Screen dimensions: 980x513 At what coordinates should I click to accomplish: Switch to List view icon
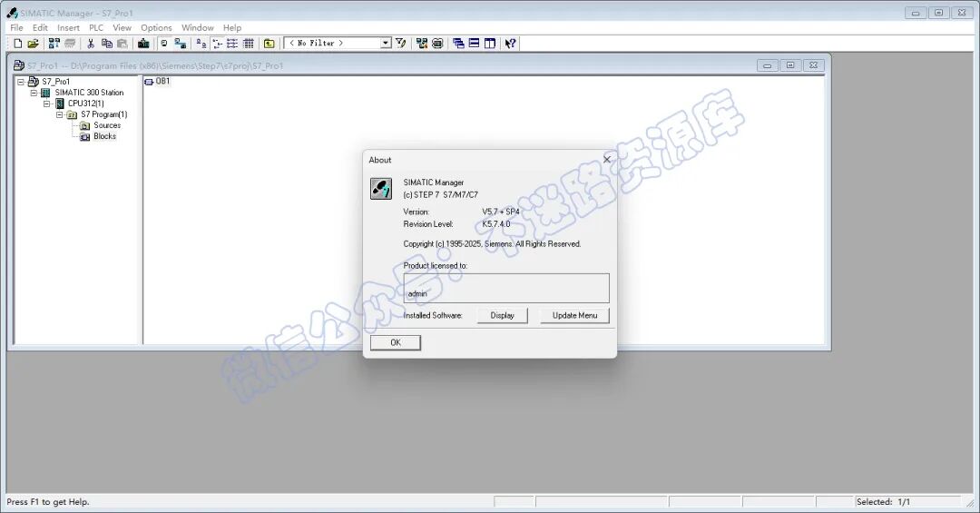(x=232, y=44)
